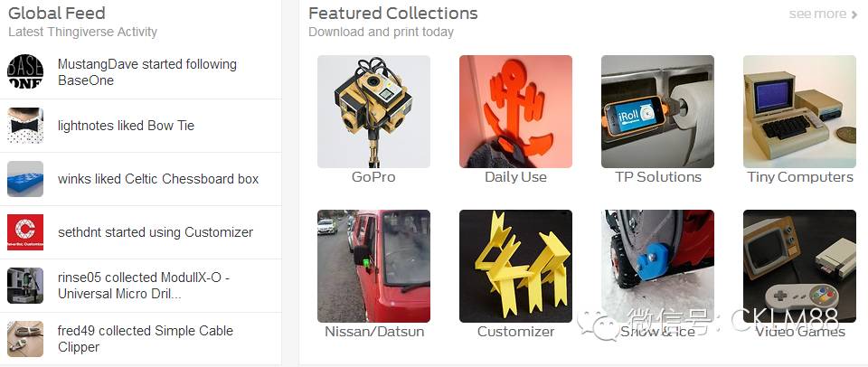Image resolution: width=868 pixels, height=367 pixels.
Task: Open the Snow & Ice collection image
Action: click(x=657, y=266)
